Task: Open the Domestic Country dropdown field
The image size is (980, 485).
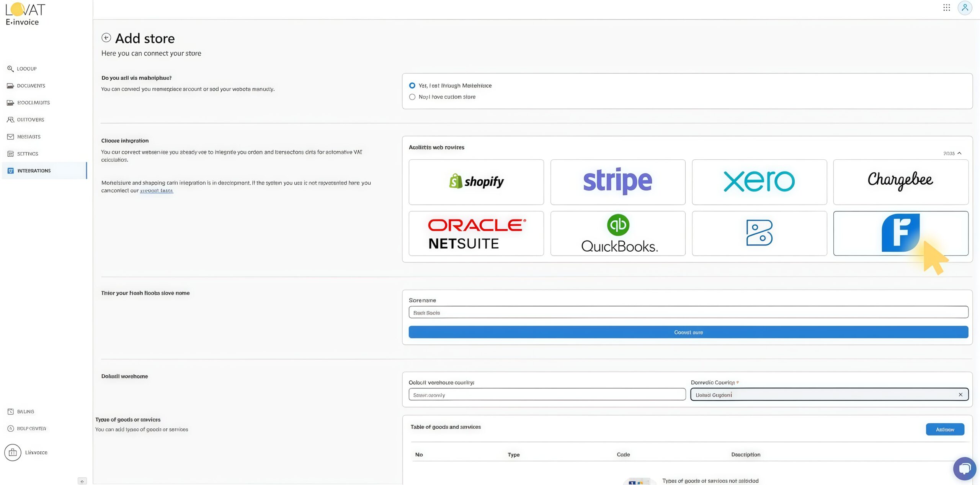Action: point(830,395)
